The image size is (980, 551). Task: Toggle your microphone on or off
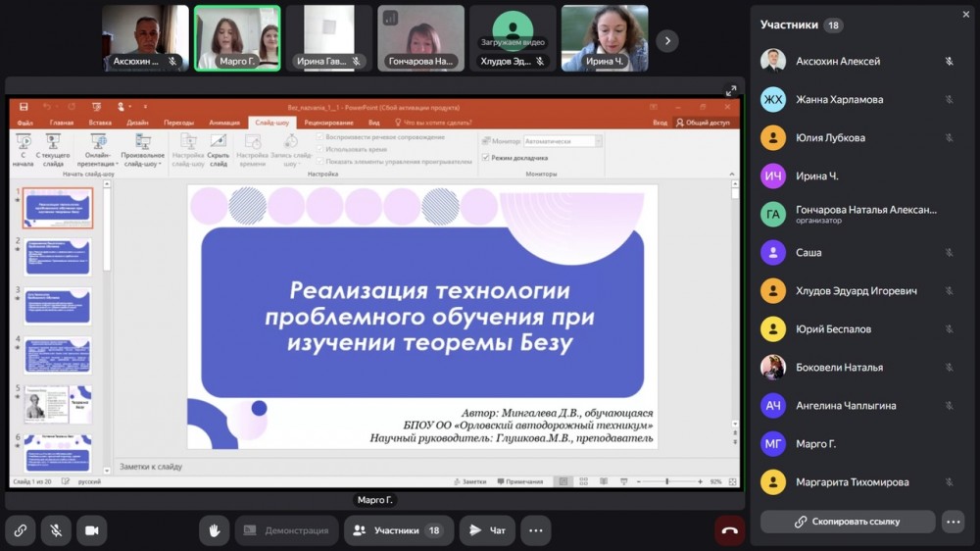[x=56, y=530]
